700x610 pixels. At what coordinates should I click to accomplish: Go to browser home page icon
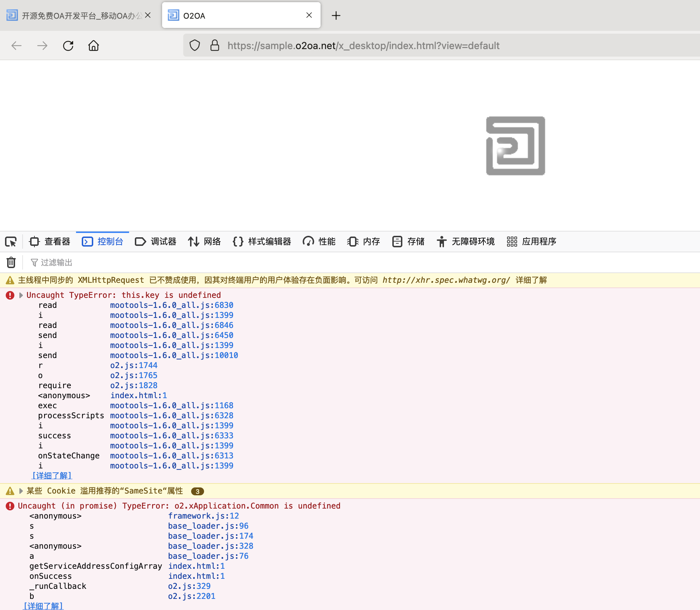point(94,46)
